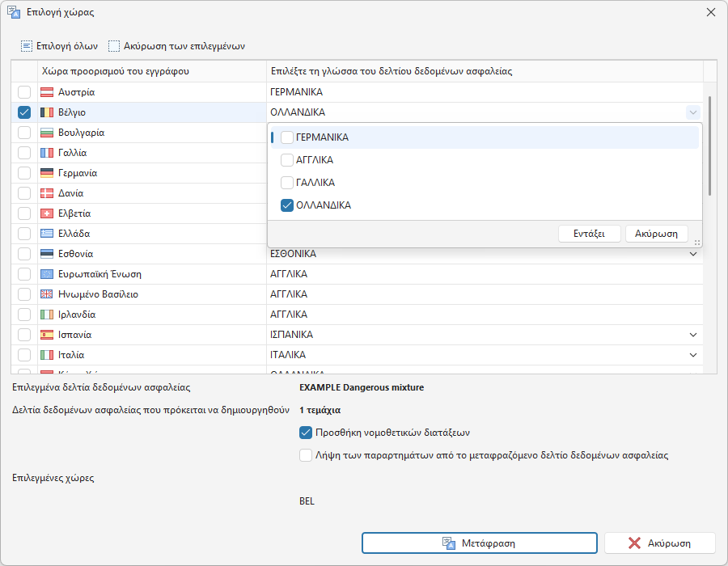The height and width of the screenshot is (566, 728).
Task: Confirm language choice with Εντάξει button
Action: pos(589,234)
